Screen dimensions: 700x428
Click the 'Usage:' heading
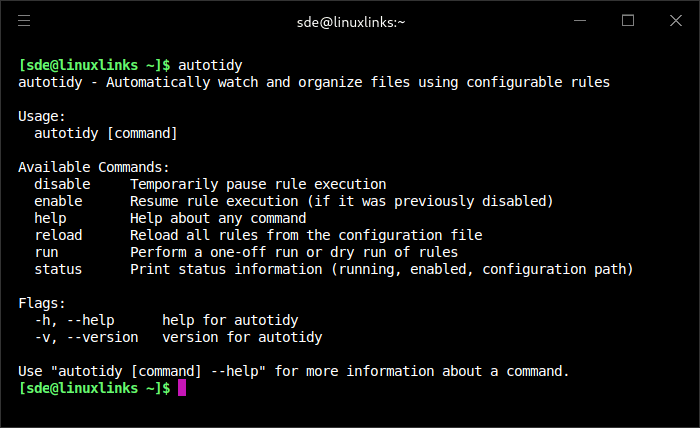click(42, 116)
